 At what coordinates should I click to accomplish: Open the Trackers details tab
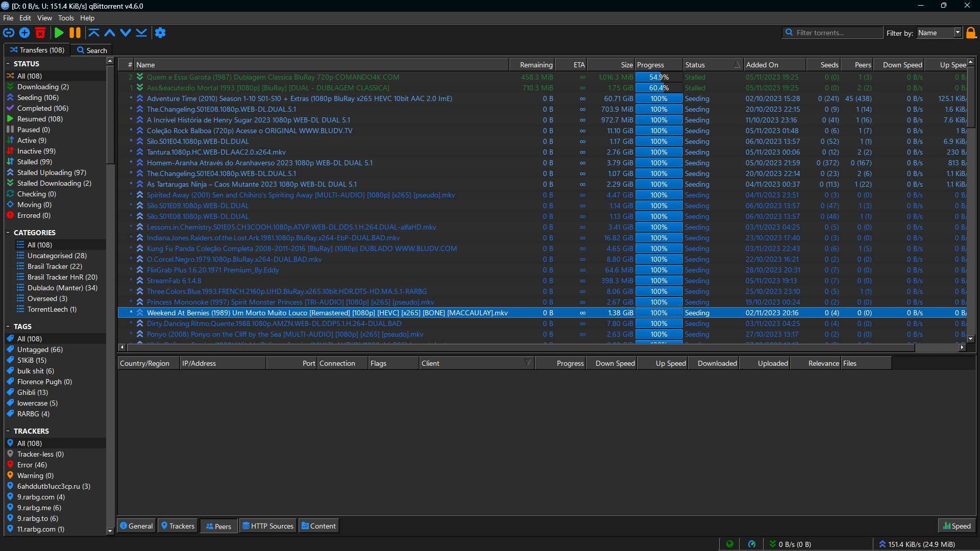[178, 526]
